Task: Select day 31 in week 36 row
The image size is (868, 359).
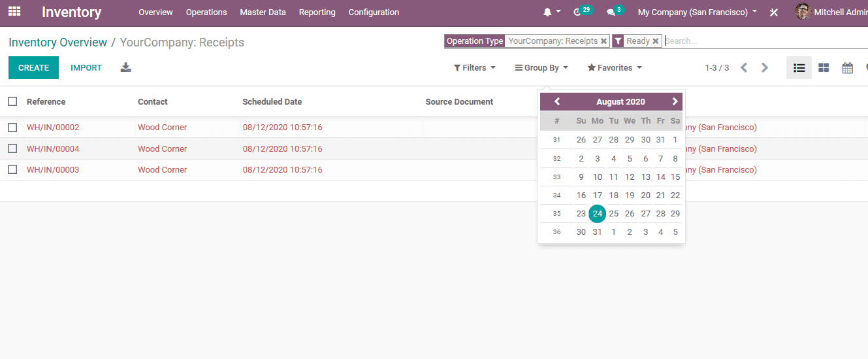Action: point(597,231)
